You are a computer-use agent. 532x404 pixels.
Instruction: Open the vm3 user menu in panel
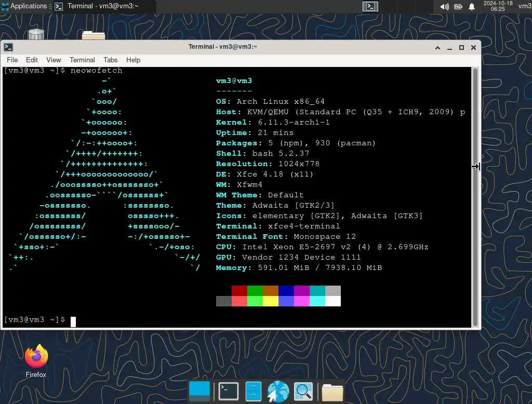coord(525,6)
